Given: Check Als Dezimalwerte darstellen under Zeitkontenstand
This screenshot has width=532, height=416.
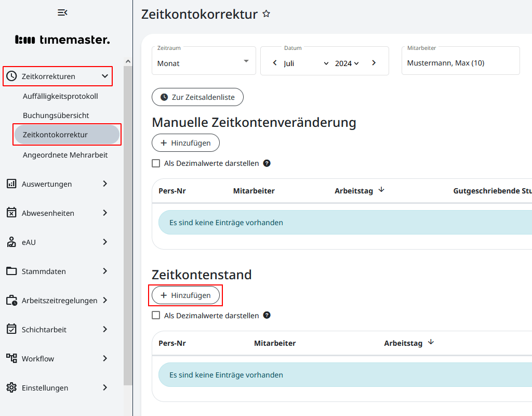Looking at the screenshot, I should pyautogui.click(x=155, y=315).
